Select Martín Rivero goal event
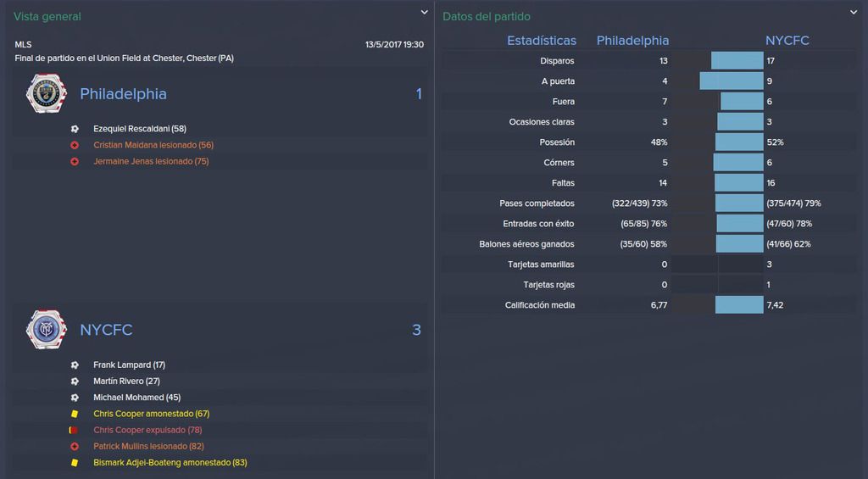 click(x=126, y=381)
